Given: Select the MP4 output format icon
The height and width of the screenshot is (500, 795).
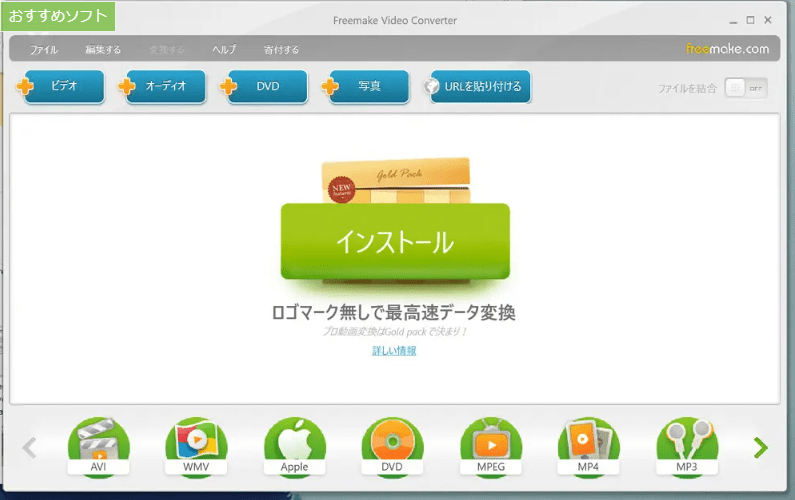Looking at the screenshot, I should 589,446.
